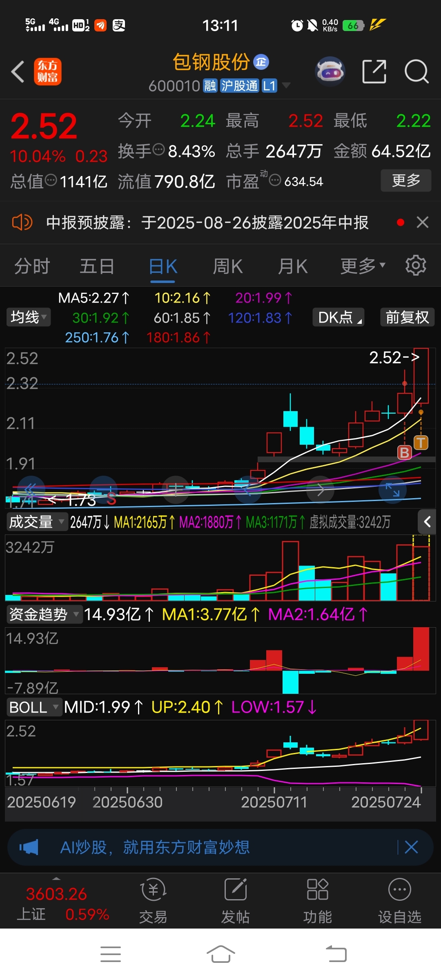Expand the stock title dropdown triangle
This screenshot has height=980, width=441.
(286, 85)
